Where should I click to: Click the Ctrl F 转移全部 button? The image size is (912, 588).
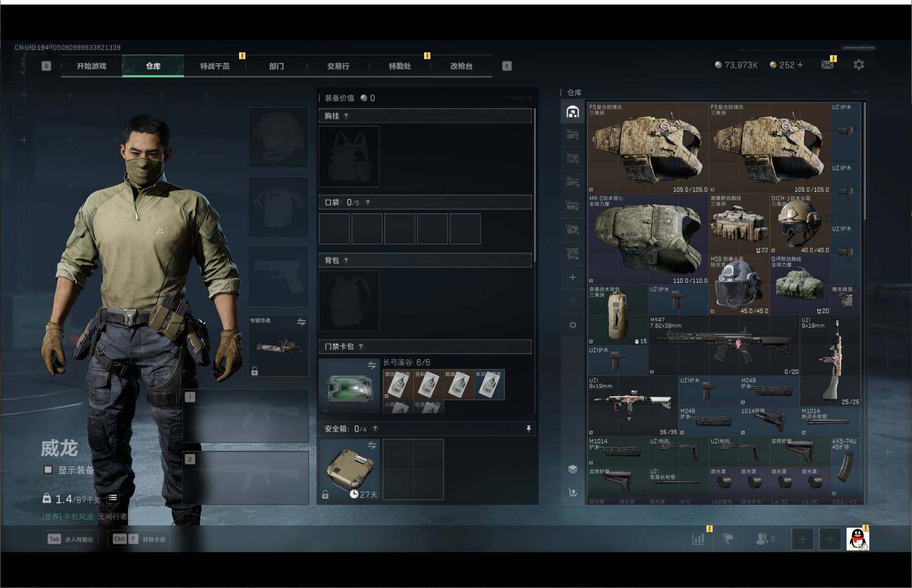click(139, 539)
